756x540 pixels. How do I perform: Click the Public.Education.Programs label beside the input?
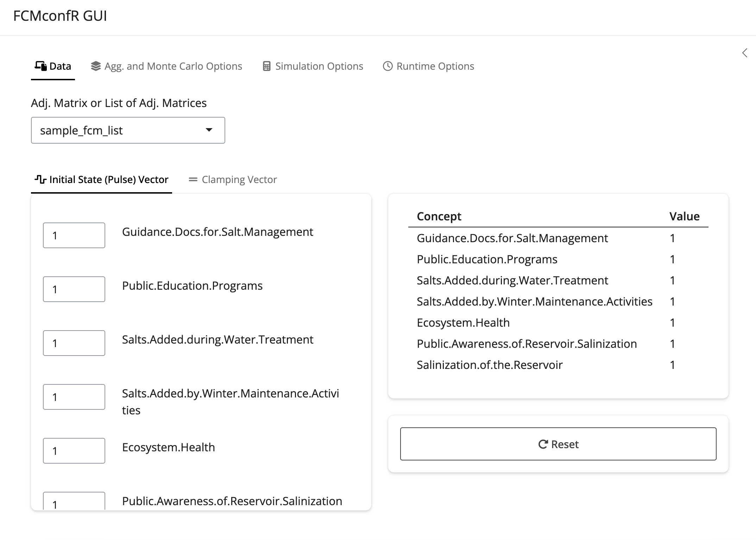pos(192,285)
